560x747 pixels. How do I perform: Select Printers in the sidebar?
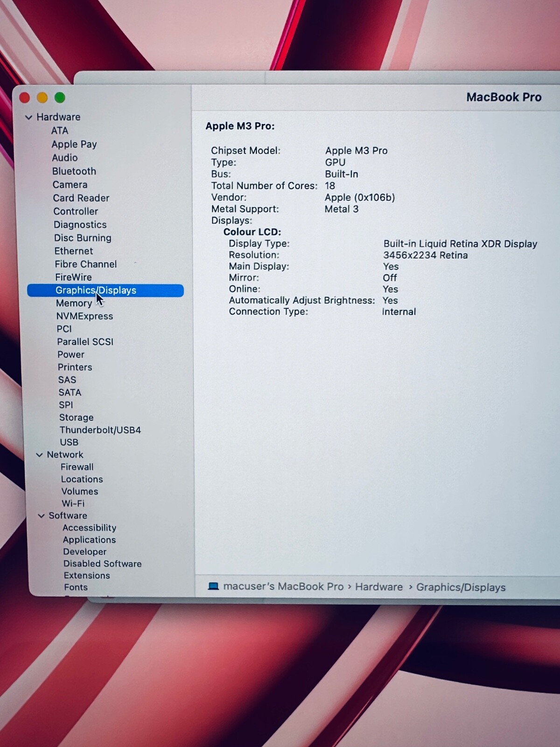click(x=75, y=367)
